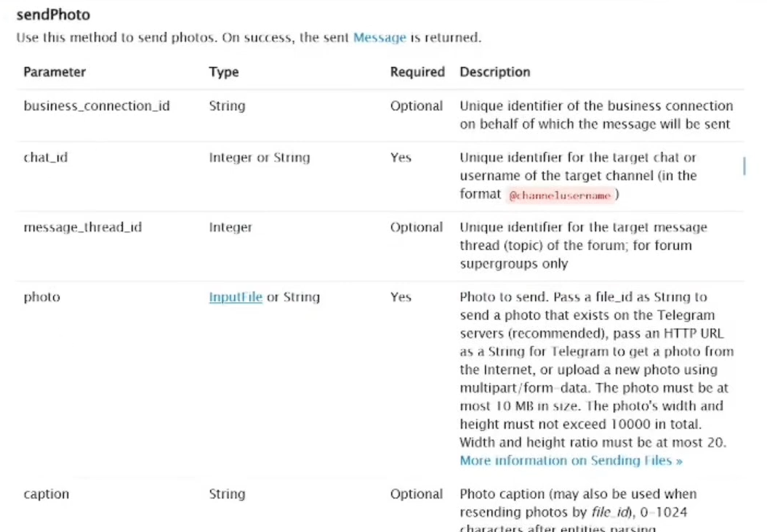
Task: Click the Type column header
Action: click(224, 72)
